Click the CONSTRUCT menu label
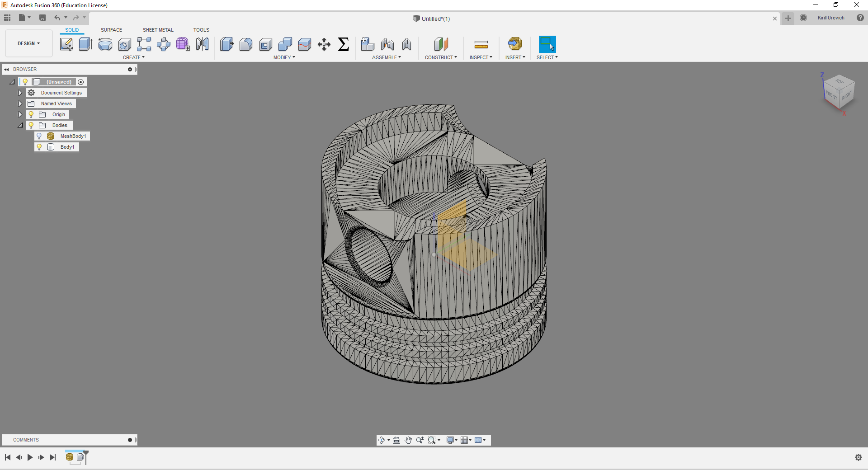This screenshot has height=470, width=868. point(441,57)
